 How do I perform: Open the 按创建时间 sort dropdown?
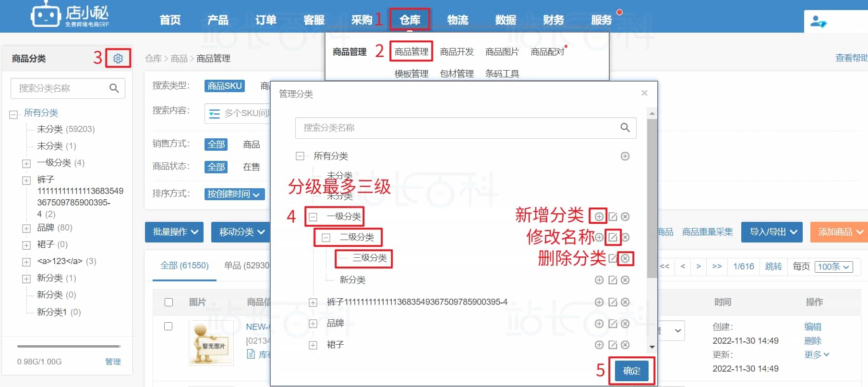point(234,194)
